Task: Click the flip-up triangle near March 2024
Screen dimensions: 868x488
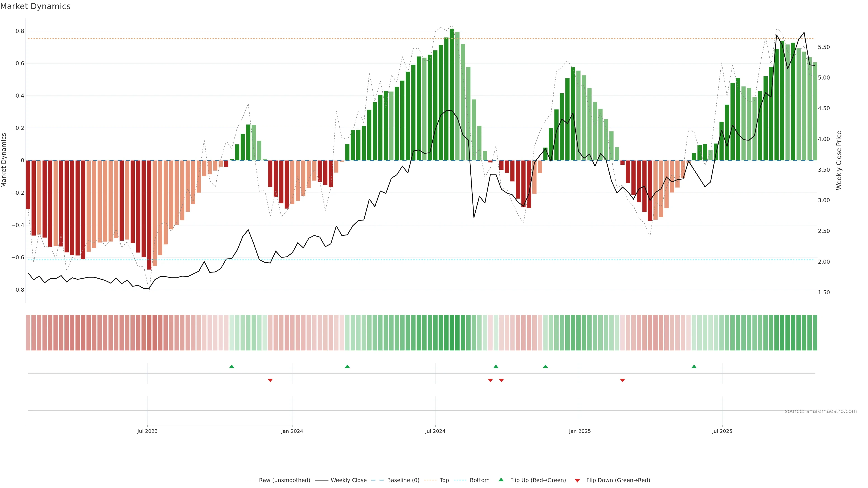Action: [347, 366]
